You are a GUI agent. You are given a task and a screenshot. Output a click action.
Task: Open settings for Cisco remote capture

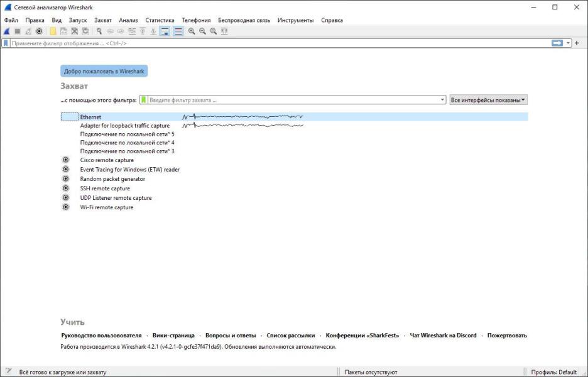click(65, 160)
